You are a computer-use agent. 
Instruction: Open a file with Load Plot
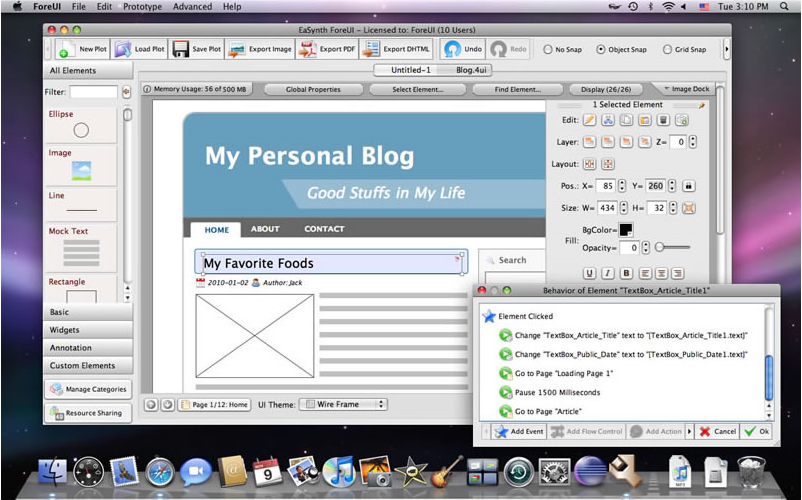tap(139, 49)
